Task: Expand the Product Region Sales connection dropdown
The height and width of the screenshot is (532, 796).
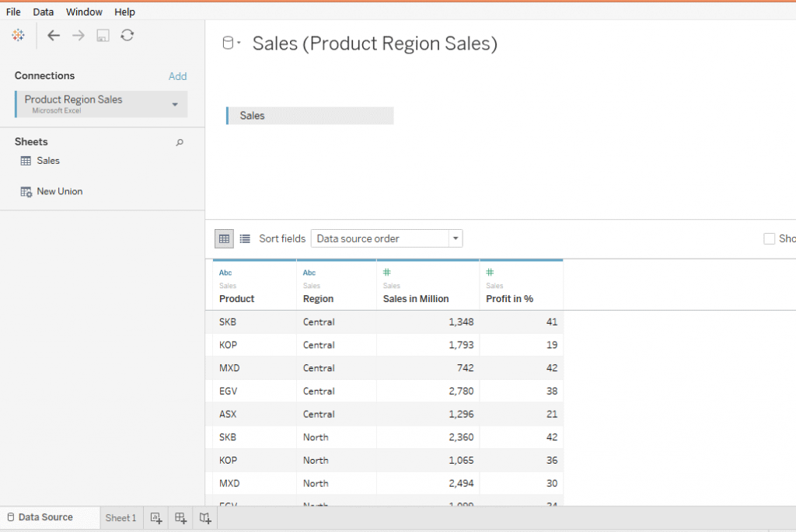Action: tap(177, 103)
